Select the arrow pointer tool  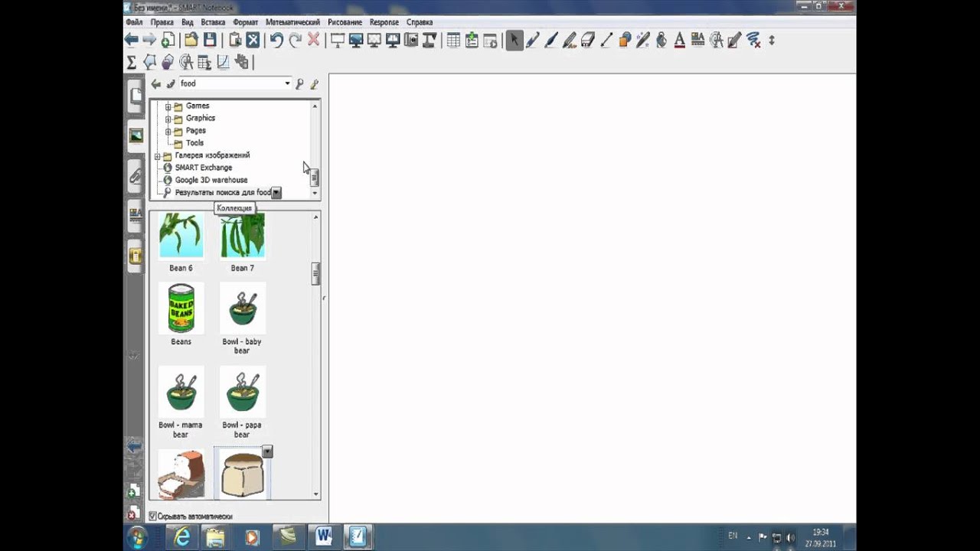point(514,41)
